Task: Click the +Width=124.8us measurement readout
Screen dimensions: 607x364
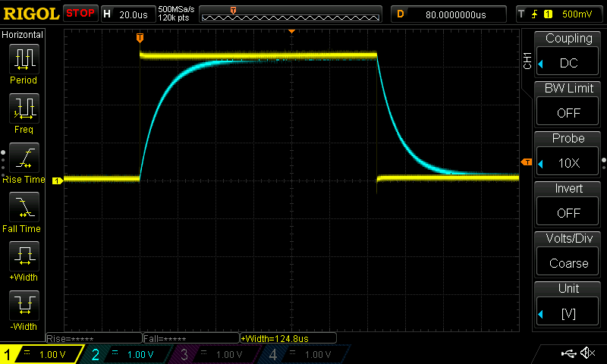Action: (285, 338)
